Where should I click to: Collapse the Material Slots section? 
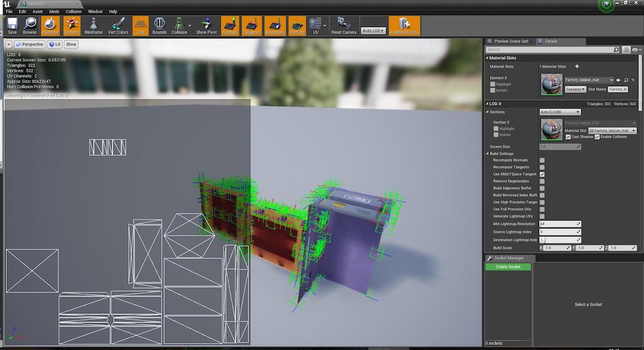pos(487,58)
